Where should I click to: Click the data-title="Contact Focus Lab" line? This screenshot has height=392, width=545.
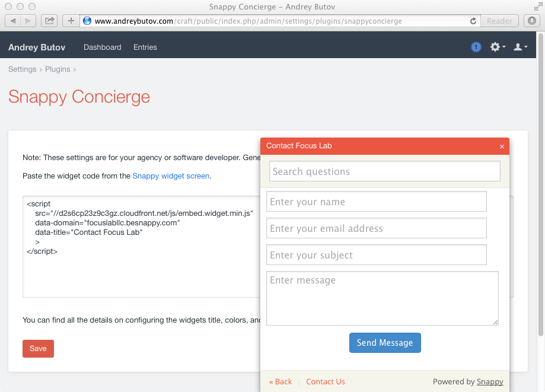coord(88,232)
